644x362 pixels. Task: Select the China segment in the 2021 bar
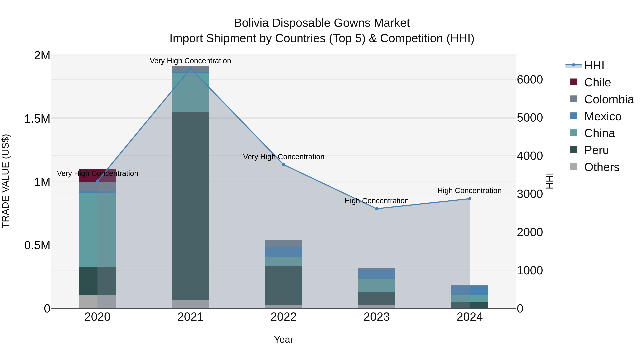(191, 92)
